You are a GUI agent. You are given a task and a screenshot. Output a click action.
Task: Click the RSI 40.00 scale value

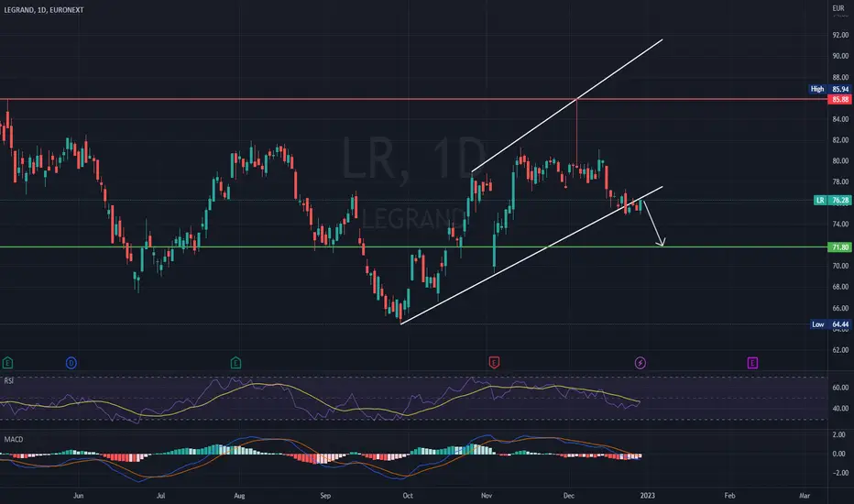tap(840, 408)
